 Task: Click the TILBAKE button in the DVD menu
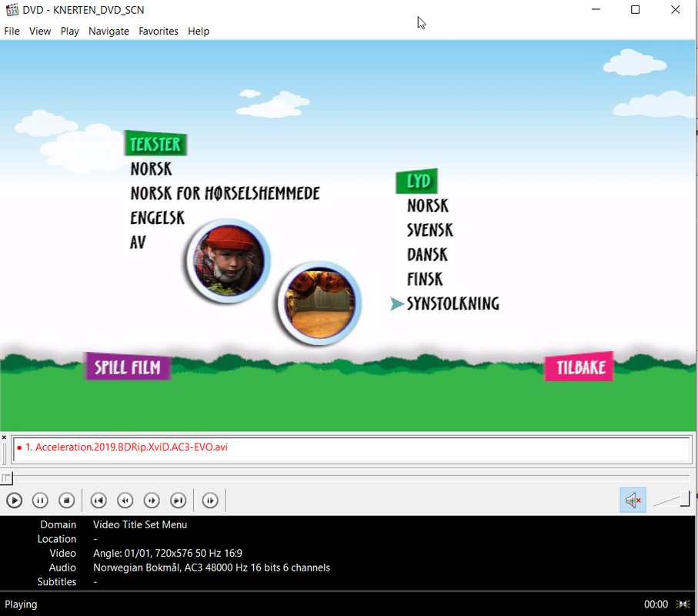tap(580, 367)
